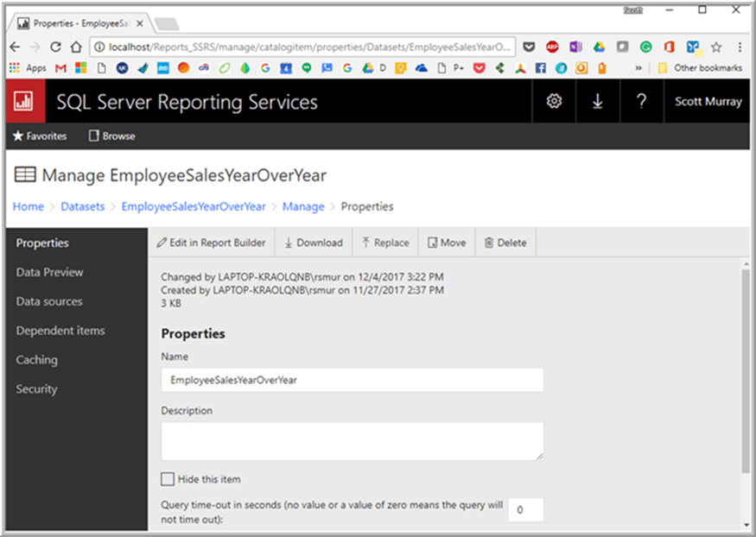Click Edit in Report Builder
Screen dimensions: 756x537
click(211, 243)
